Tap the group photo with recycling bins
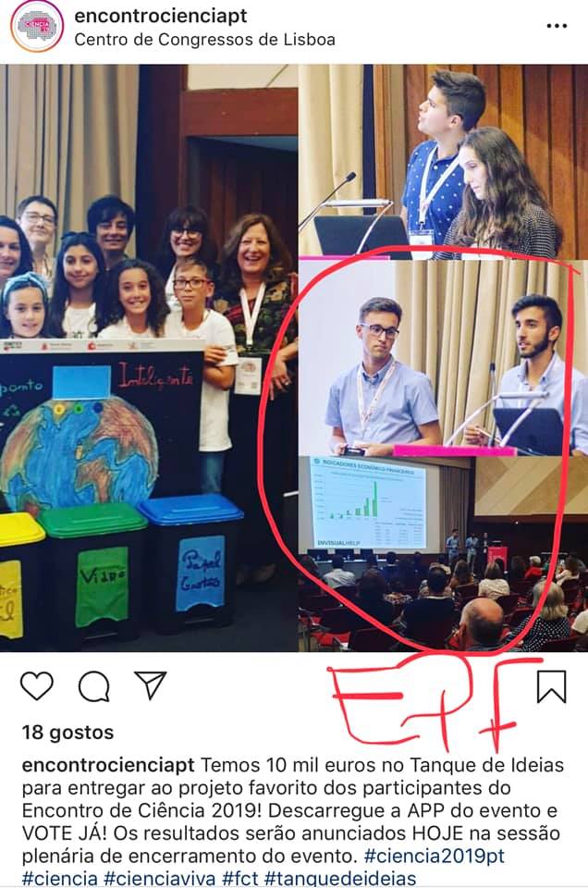 tap(149, 358)
